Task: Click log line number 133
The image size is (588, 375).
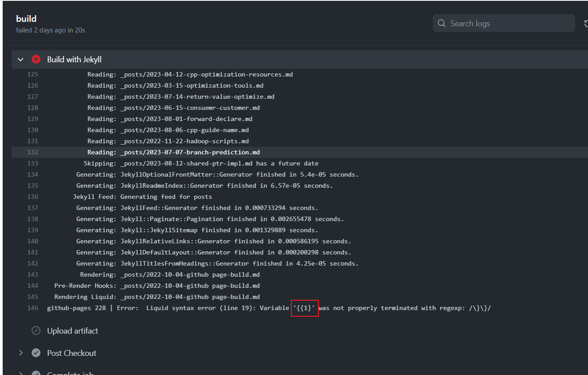Action: click(32, 163)
